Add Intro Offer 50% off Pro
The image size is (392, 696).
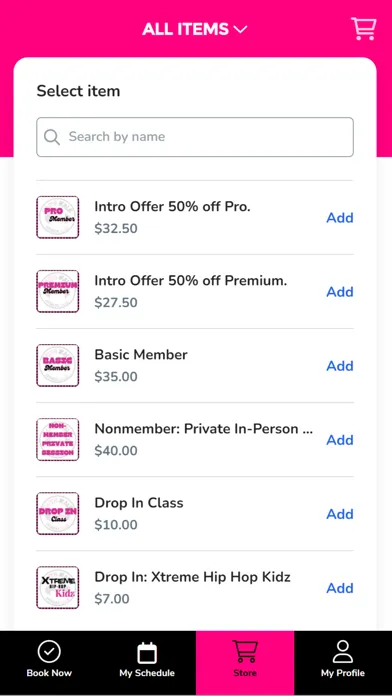(x=340, y=218)
